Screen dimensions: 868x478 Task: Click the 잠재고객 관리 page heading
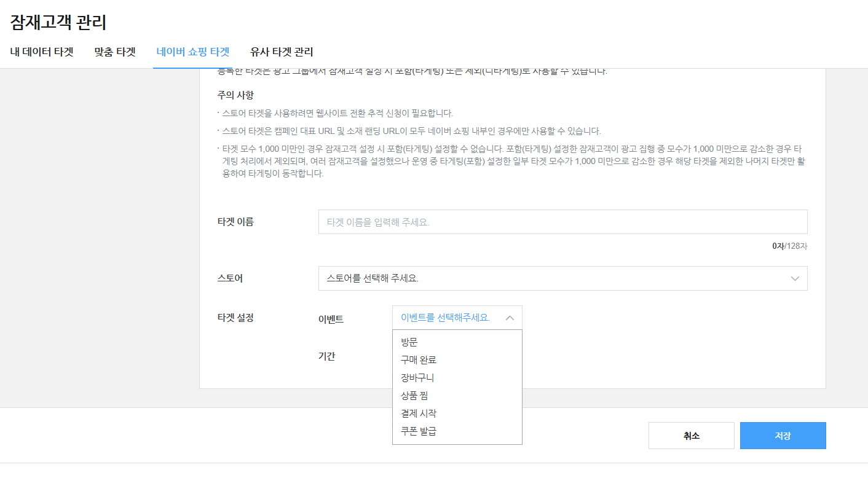58,23
